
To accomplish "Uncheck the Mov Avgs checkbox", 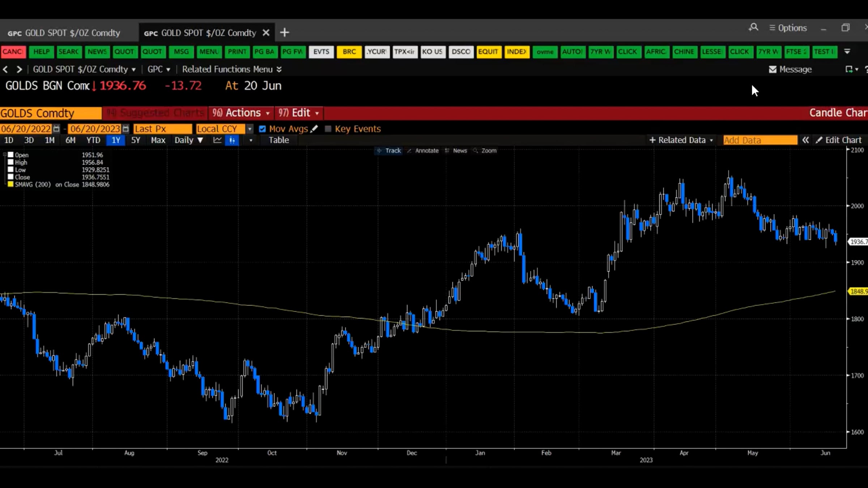I will click(262, 129).
